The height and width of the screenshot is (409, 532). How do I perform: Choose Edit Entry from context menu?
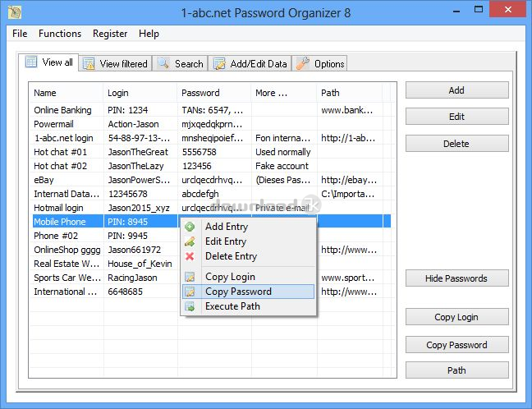249,241
